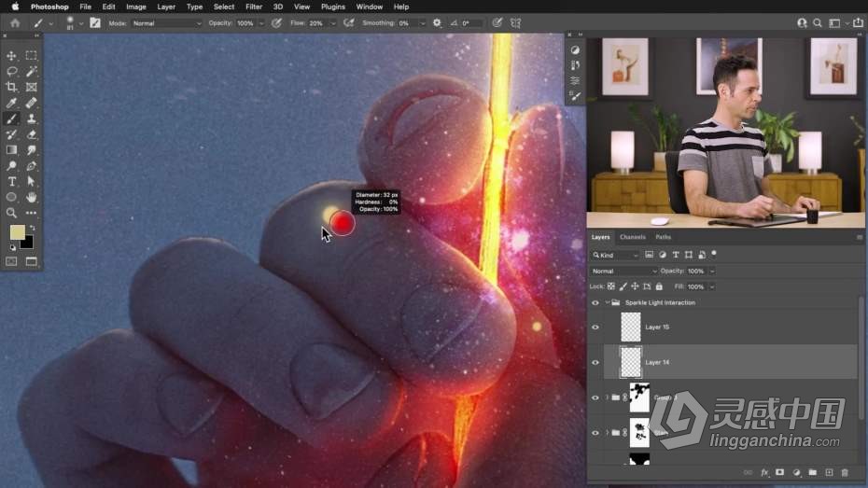Select the Crop tool
The image size is (868, 488).
point(11,87)
